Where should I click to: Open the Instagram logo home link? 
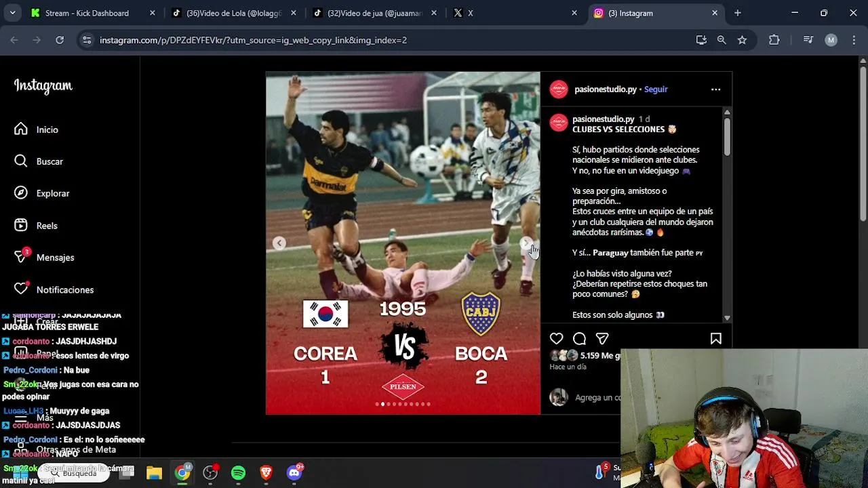pos(43,86)
